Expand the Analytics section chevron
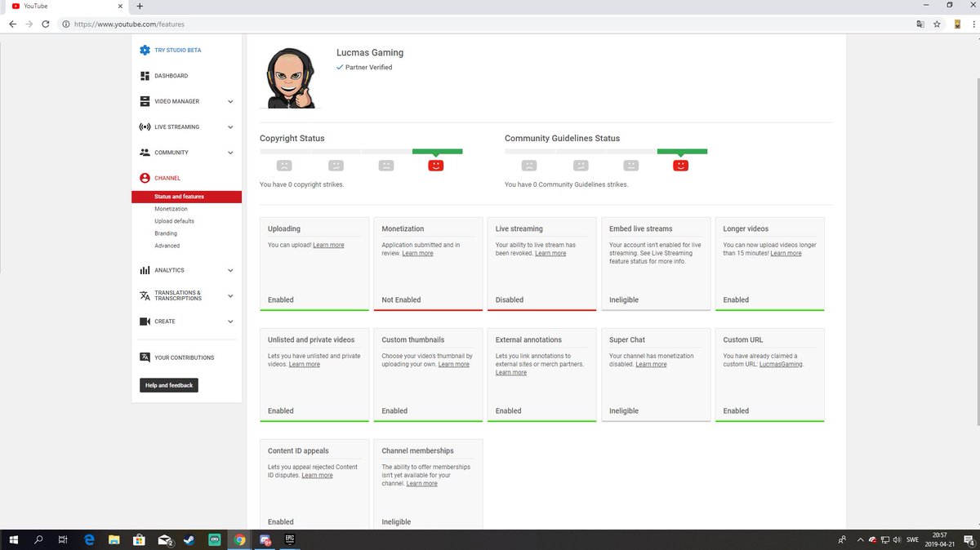The width and height of the screenshot is (980, 550). tap(230, 270)
